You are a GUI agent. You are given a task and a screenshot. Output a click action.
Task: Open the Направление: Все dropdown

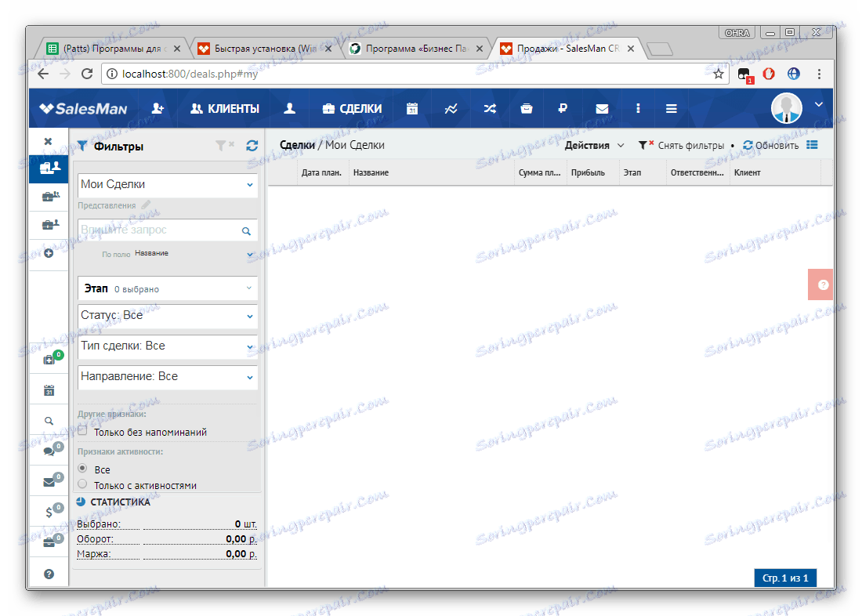(167, 377)
